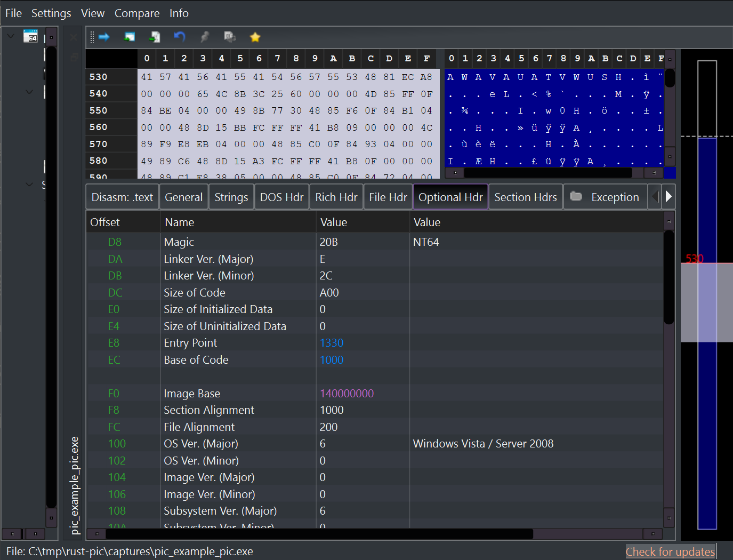The height and width of the screenshot is (560, 733).
Task: Click the ASCII pane horizontal scrollbar thumb
Action: click(547, 173)
